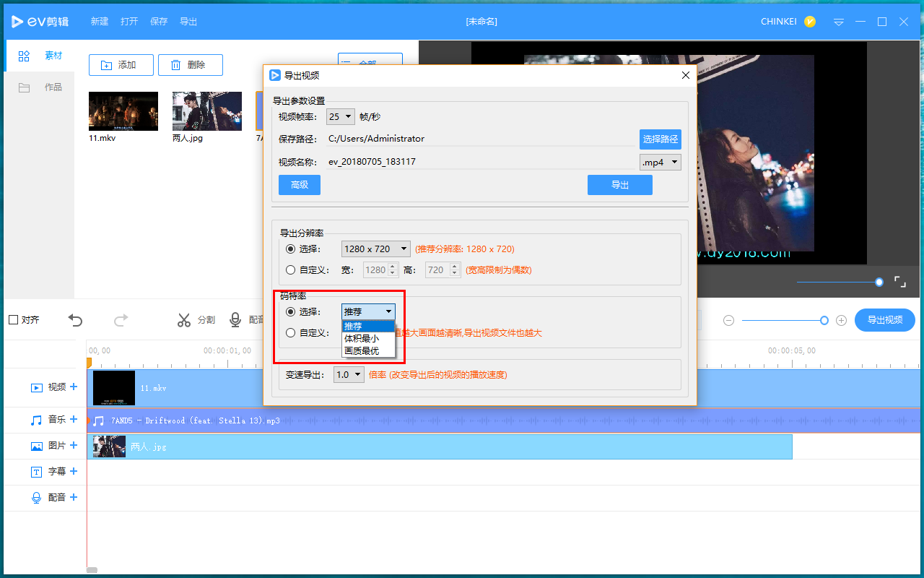The width and height of the screenshot is (924, 578).
Task: Click the timeline zoom slider handle
Action: coord(824,320)
